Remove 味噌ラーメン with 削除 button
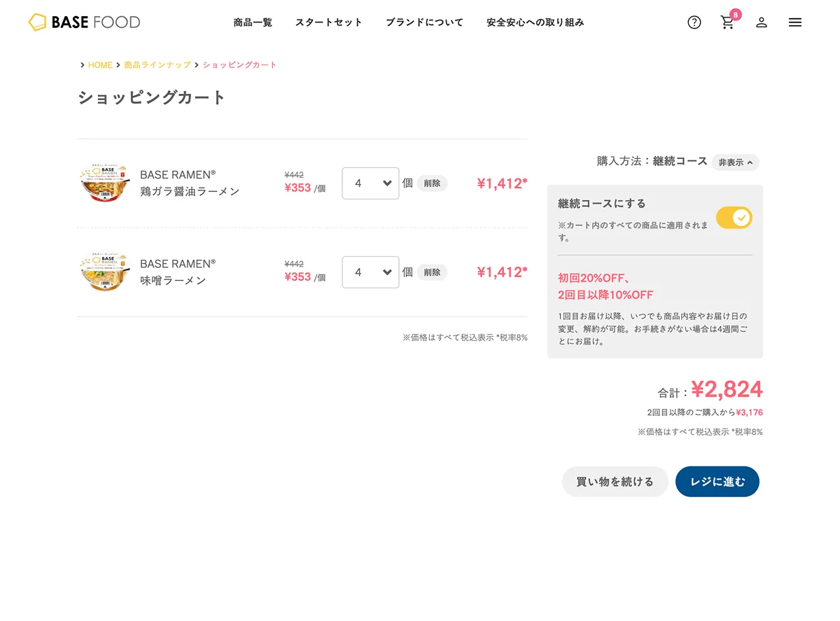 432,272
